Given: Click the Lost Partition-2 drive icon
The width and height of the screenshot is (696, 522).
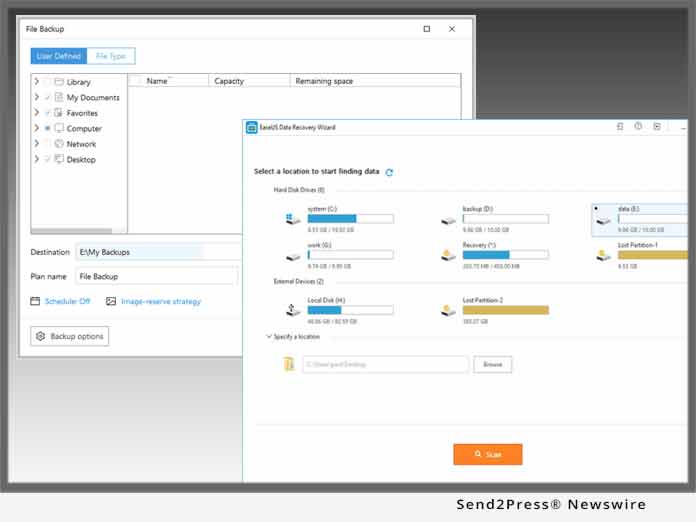Looking at the screenshot, I should pyautogui.click(x=448, y=309).
